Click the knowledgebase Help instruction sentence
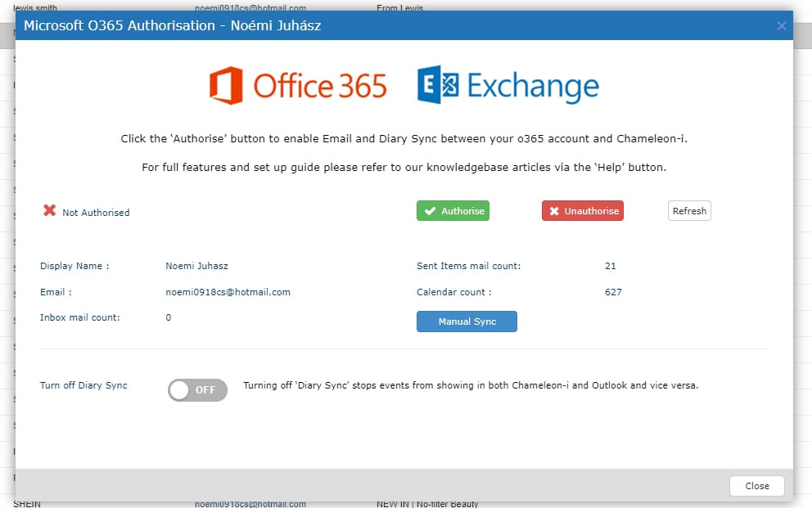Viewport: 812px width, 508px height. [x=404, y=167]
